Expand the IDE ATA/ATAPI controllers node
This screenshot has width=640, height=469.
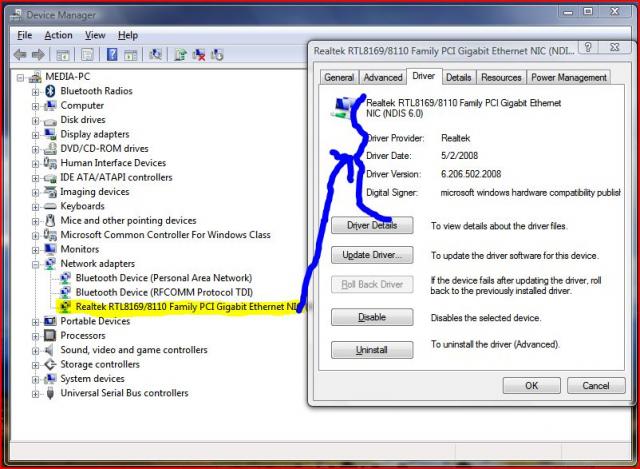click(x=36, y=178)
